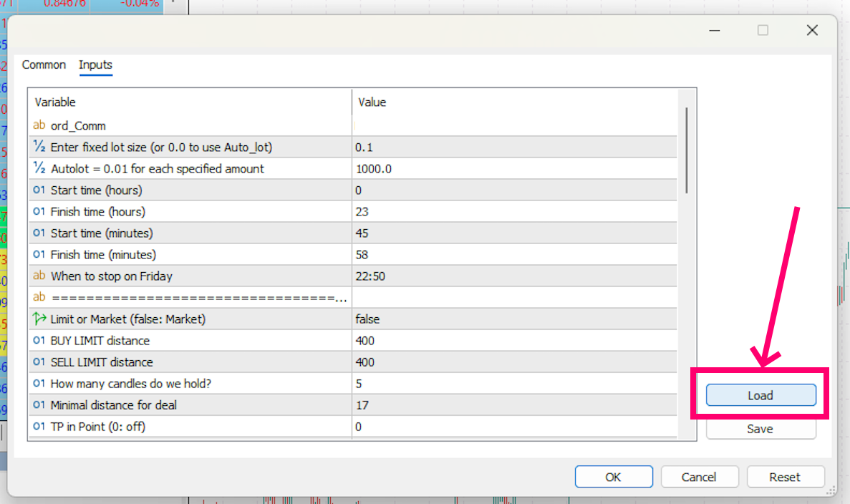Click the integer icon beside TP in Point

39,426
